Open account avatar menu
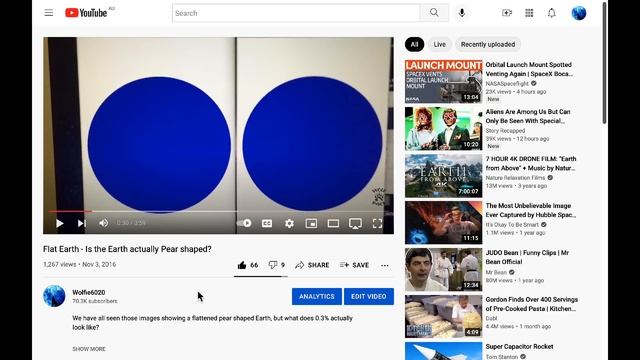 [578, 13]
